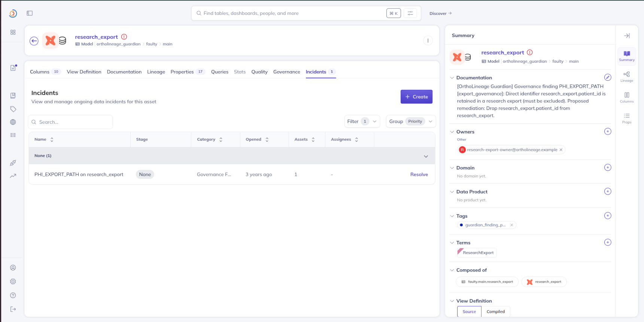Switch to the Lineage tab
This screenshot has height=322, width=644.
(156, 72)
